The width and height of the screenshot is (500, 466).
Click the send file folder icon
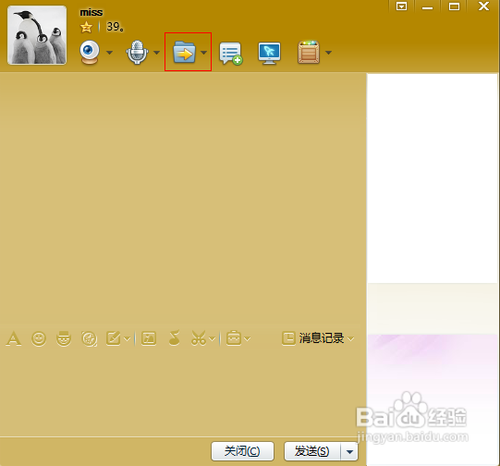[x=184, y=52]
